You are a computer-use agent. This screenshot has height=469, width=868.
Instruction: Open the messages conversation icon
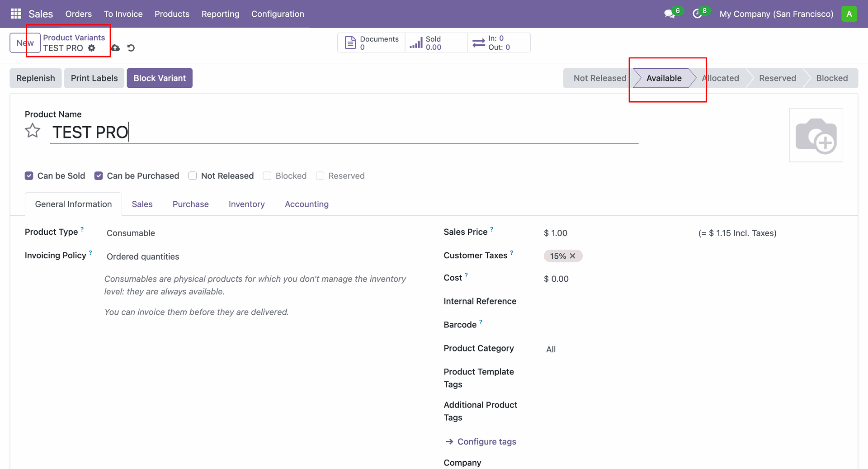tap(670, 14)
